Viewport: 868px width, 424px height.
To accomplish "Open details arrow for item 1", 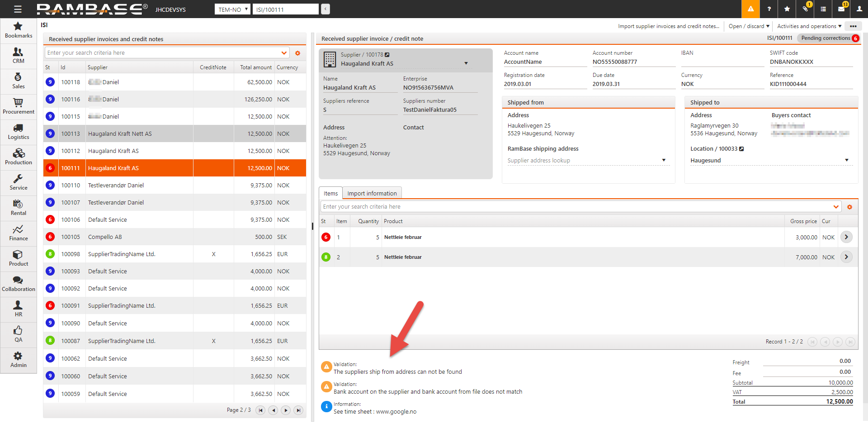I will pyautogui.click(x=846, y=237).
